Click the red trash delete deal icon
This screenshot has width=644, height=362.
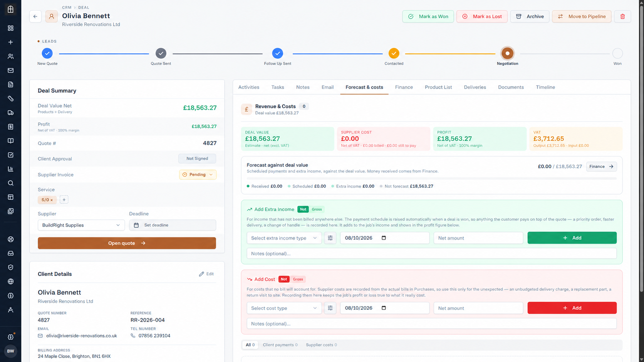click(x=622, y=17)
